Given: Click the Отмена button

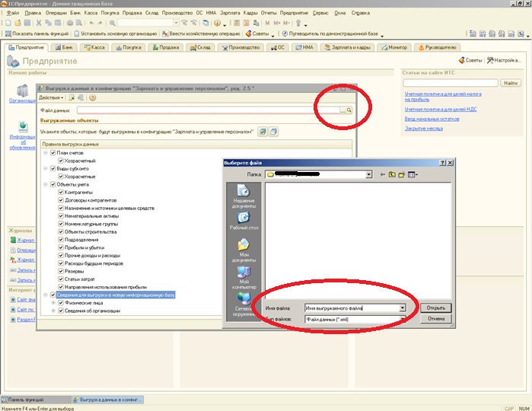Looking at the screenshot, I should point(435,319).
